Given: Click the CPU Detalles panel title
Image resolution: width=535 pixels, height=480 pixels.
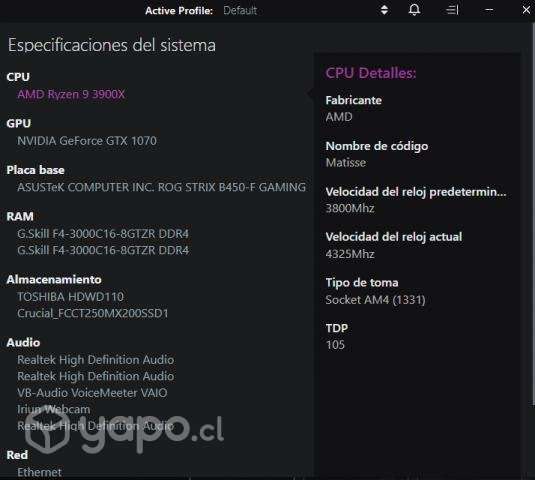Looking at the screenshot, I should pyautogui.click(x=371, y=73).
